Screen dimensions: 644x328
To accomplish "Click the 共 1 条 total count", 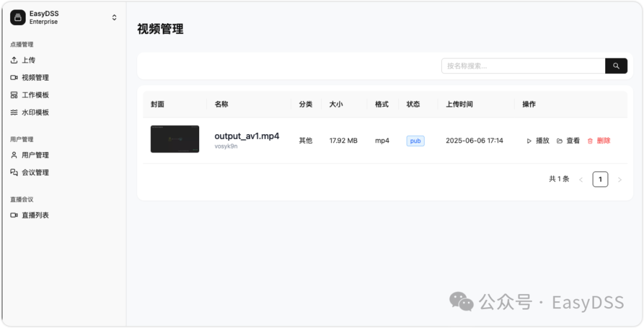I will pyautogui.click(x=559, y=179).
